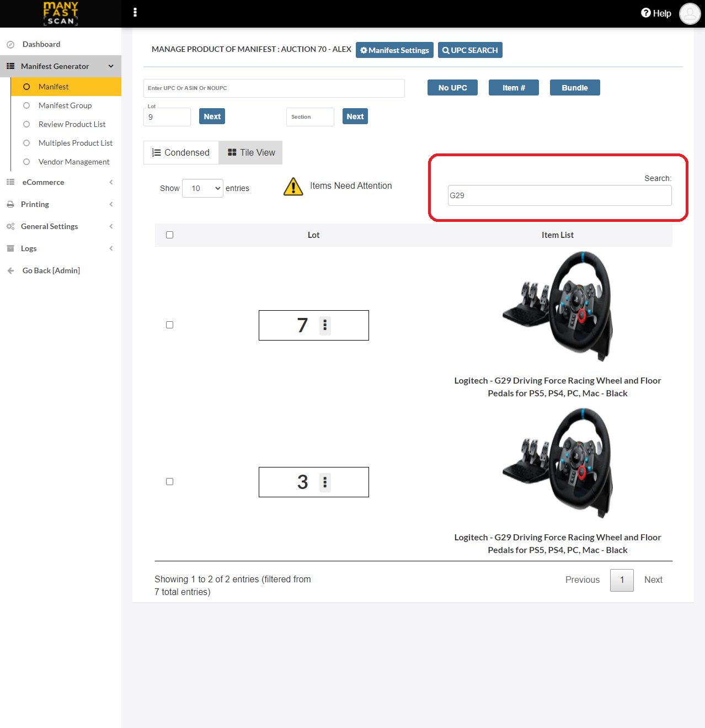
Task: Click the circle icon beside Manifest
Action: [x=26, y=87]
